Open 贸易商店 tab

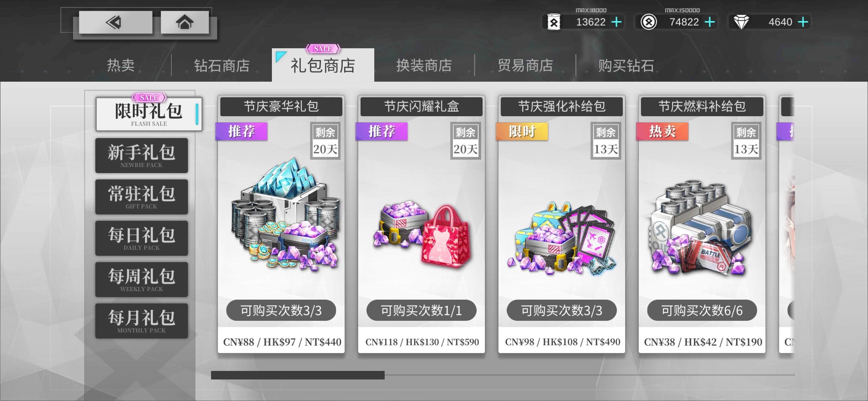pyautogui.click(x=525, y=65)
